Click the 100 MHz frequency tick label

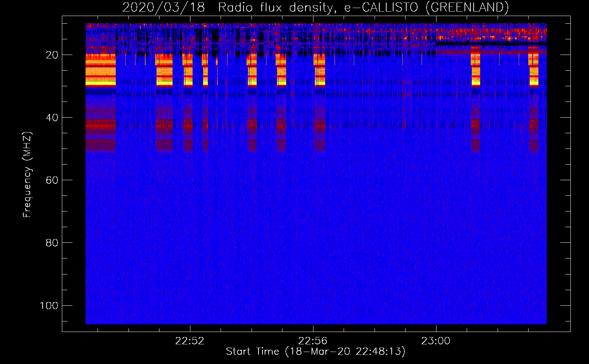(49, 305)
